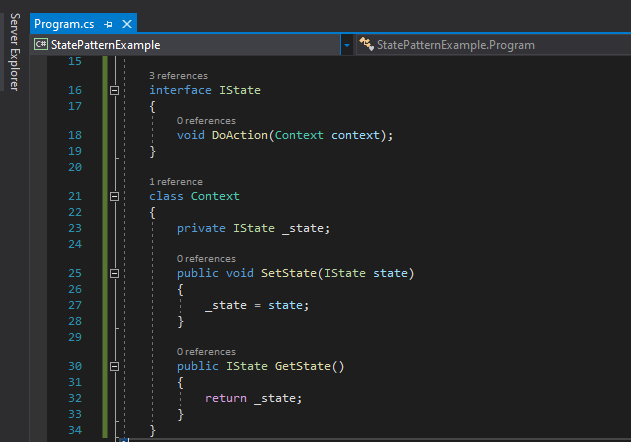Open '0 references' CodeLens above DoAction
Image resolution: width=631 pixels, height=442 pixels.
[206, 121]
